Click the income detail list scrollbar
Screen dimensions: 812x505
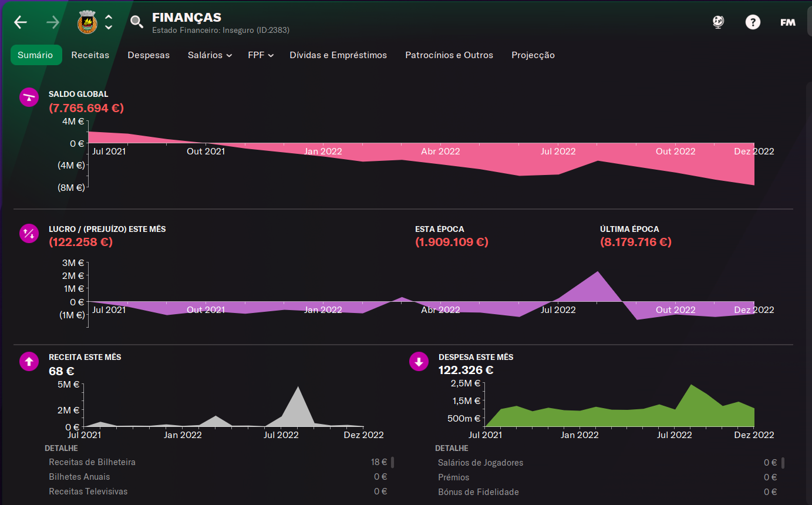point(392,462)
